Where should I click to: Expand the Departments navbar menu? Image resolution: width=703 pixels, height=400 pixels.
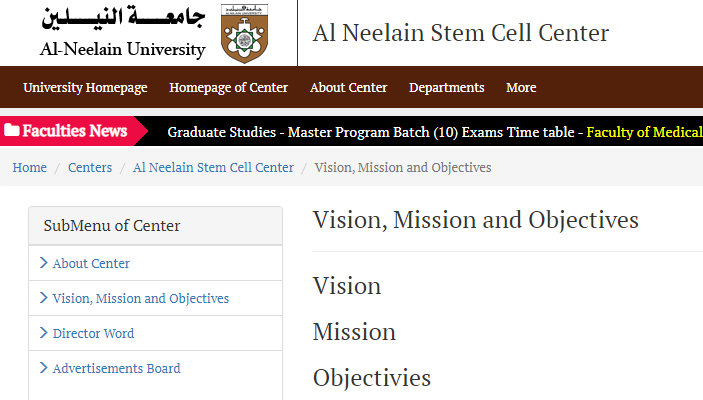(447, 87)
